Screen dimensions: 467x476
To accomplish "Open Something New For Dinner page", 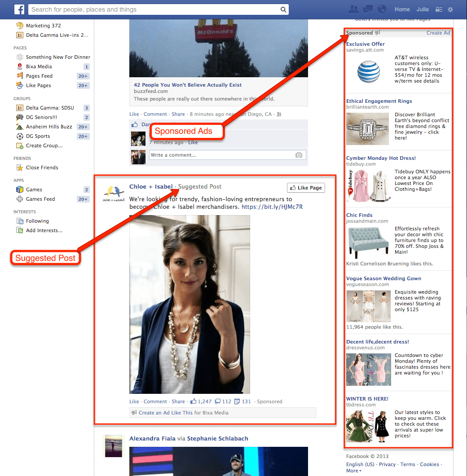I will tap(58, 57).
